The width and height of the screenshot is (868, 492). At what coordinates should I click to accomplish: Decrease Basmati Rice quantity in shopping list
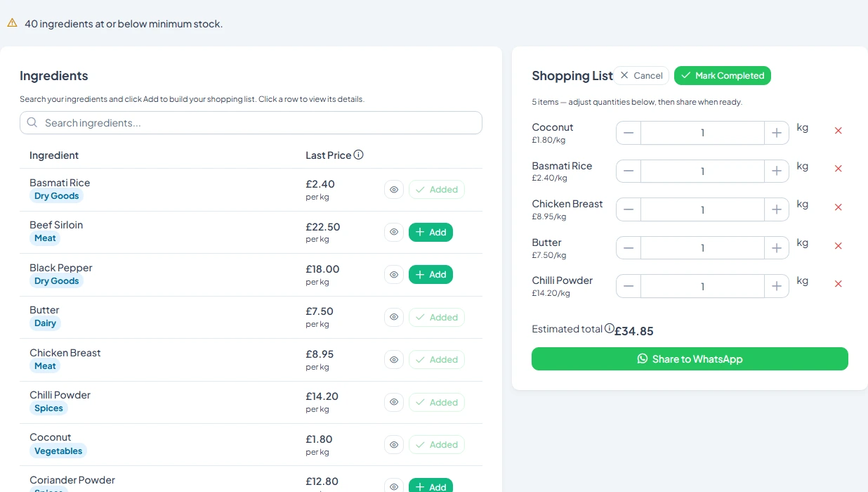click(x=629, y=171)
